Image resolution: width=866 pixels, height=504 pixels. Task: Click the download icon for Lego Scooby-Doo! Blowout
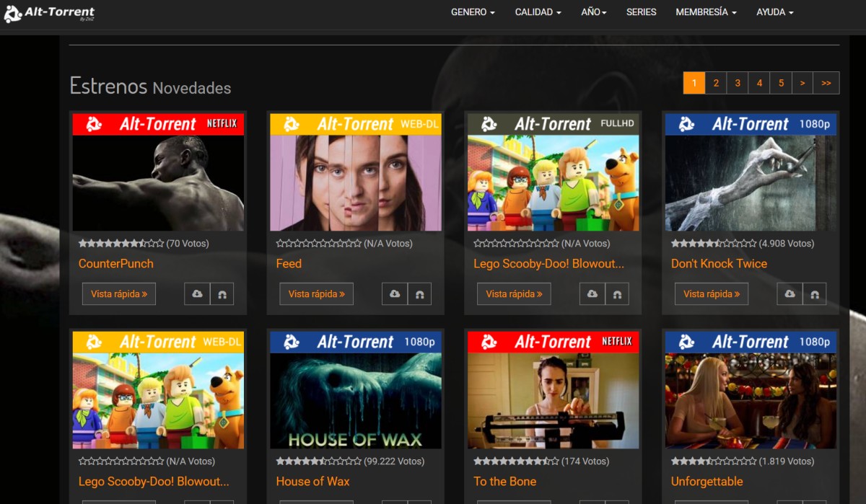[592, 293]
